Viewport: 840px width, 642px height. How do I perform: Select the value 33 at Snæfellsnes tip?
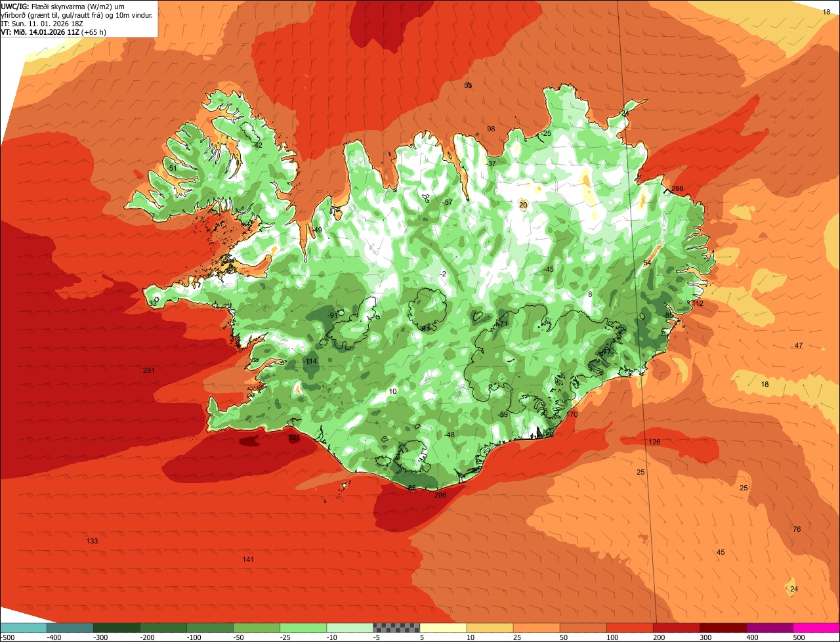[x=153, y=303]
